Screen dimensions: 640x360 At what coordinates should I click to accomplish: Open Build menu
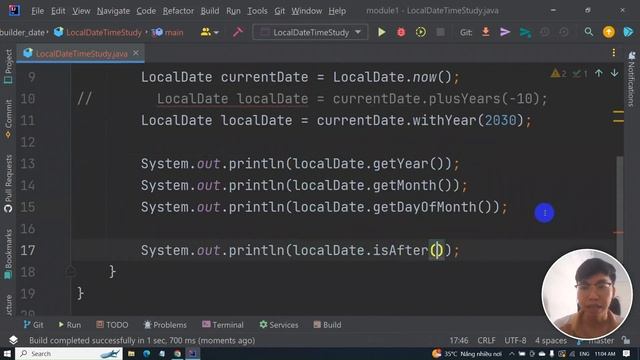pyautogui.click(x=209, y=11)
